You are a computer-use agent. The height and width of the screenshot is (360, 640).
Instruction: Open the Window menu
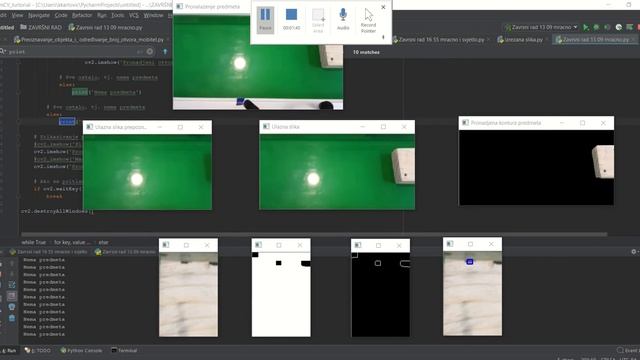153,15
